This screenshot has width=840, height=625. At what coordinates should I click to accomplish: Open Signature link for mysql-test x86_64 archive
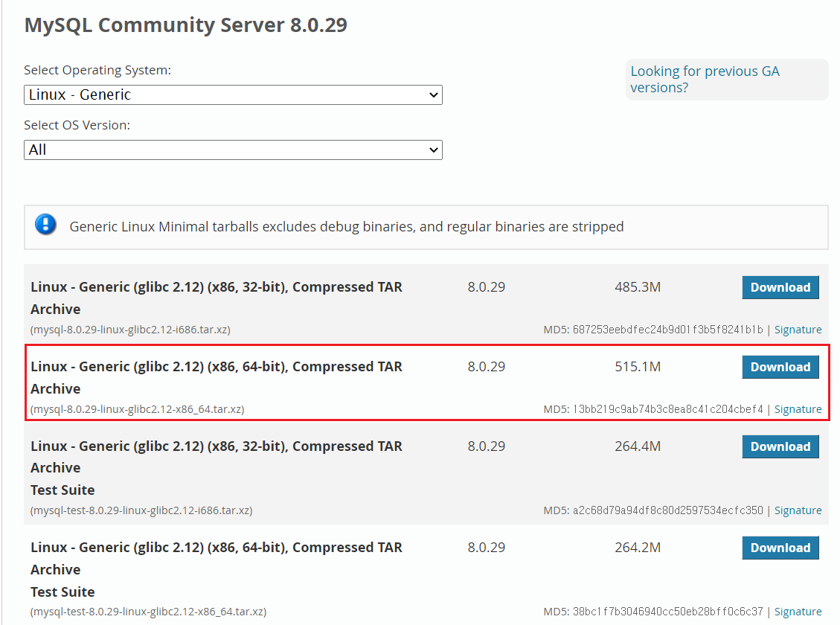click(798, 612)
